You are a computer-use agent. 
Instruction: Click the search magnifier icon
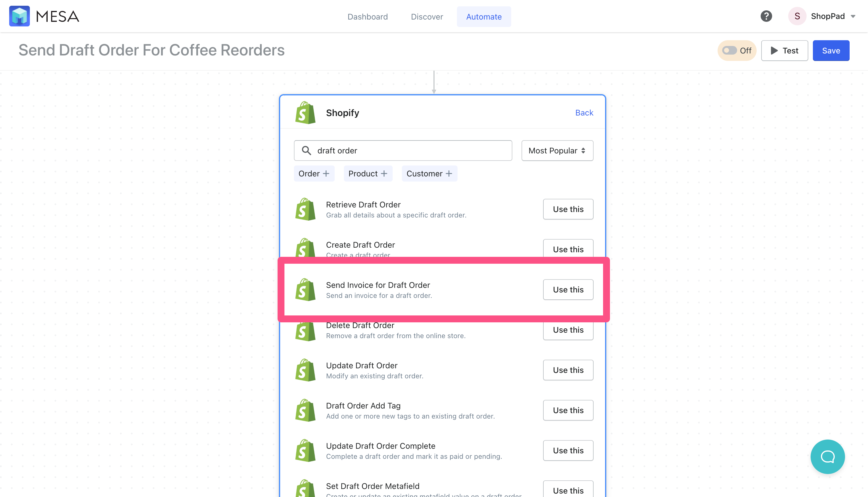point(306,151)
